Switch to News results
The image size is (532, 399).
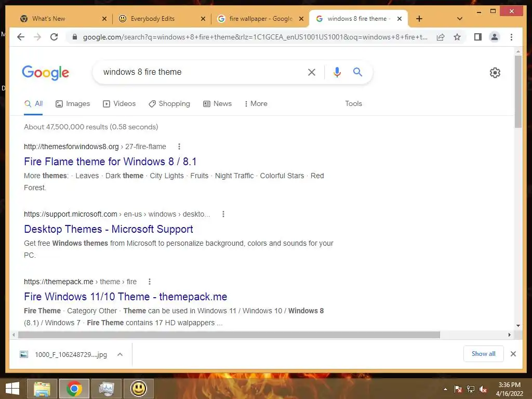point(217,104)
